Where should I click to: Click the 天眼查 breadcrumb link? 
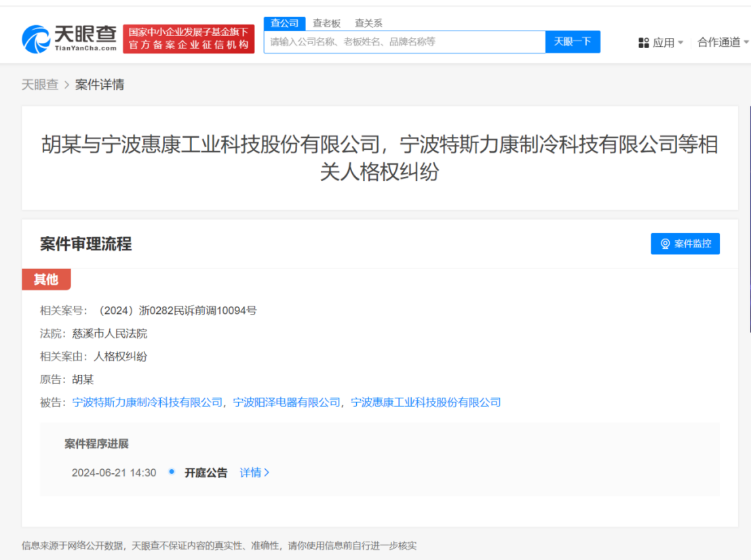pos(40,84)
